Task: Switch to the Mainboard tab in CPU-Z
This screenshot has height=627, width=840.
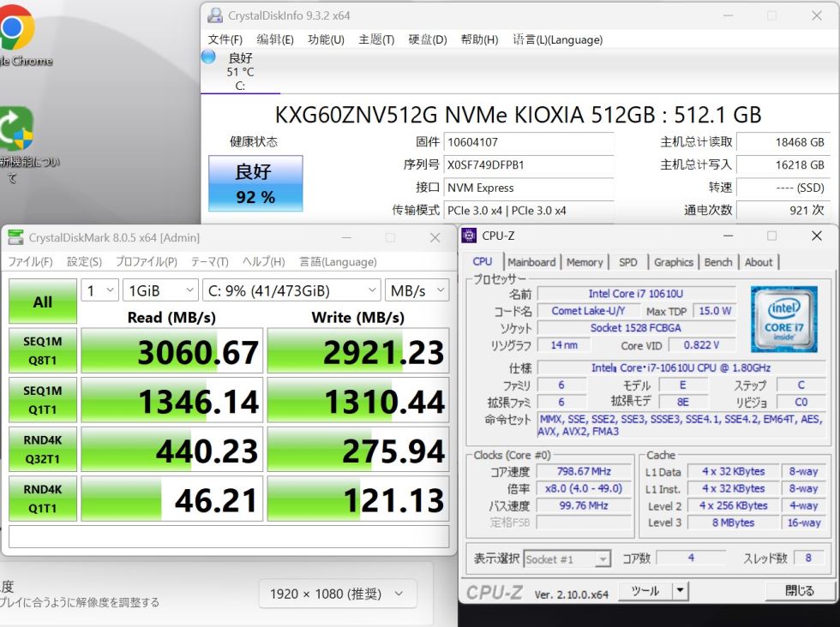Action: tap(531, 262)
